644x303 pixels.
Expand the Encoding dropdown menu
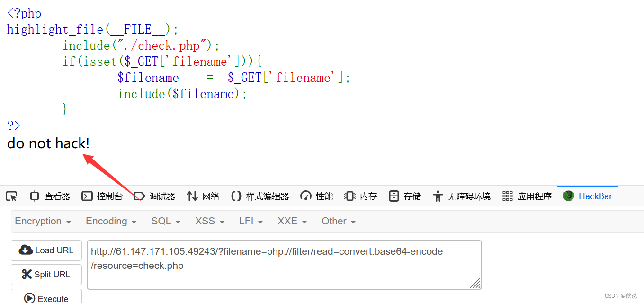pos(111,221)
